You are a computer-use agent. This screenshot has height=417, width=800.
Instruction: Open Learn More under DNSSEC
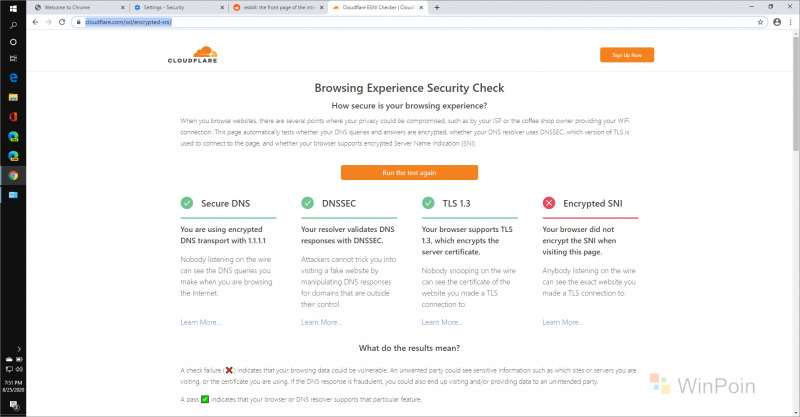point(321,322)
